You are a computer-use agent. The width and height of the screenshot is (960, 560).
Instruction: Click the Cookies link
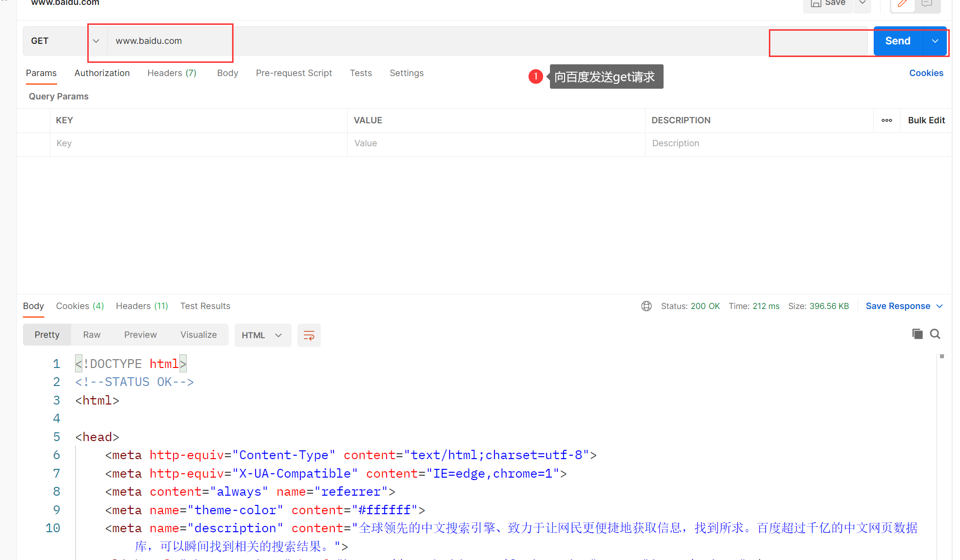tap(926, 73)
